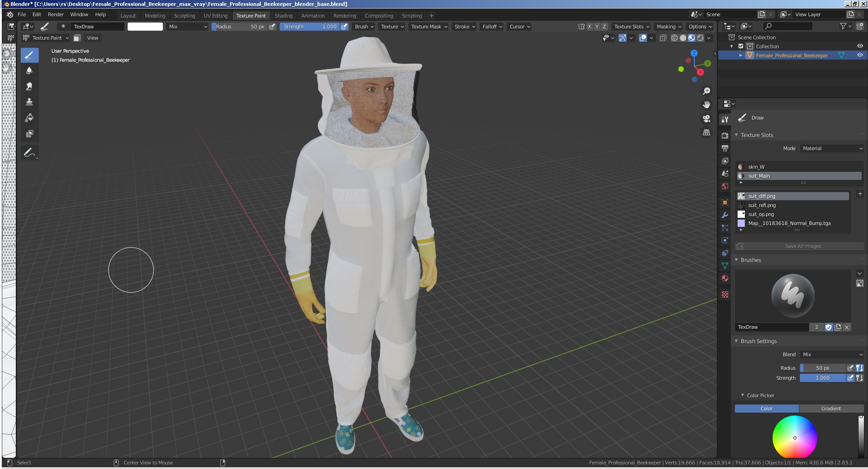868x469 pixels.
Task: Collapse the Brush Settings panel
Action: 737,341
